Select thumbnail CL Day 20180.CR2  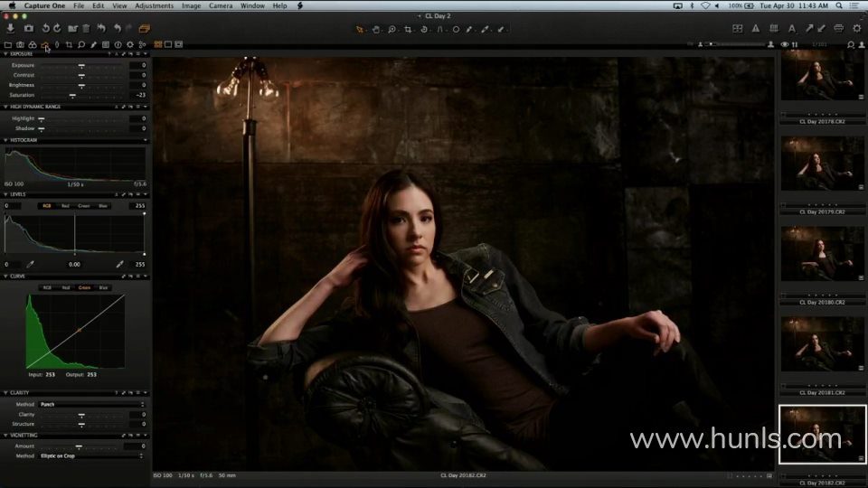(822, 255)
